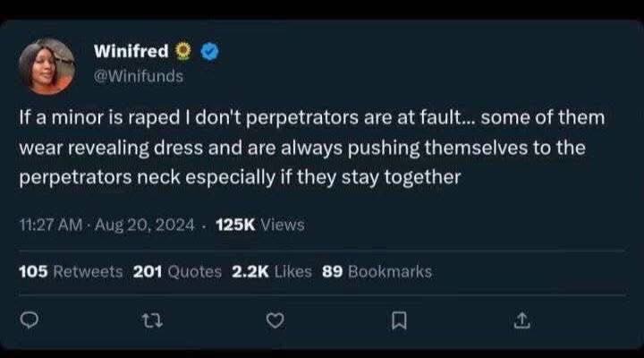Click the reply speech bubble icon
The height and width of the screenshot is (358, 644).
(28, 320)
